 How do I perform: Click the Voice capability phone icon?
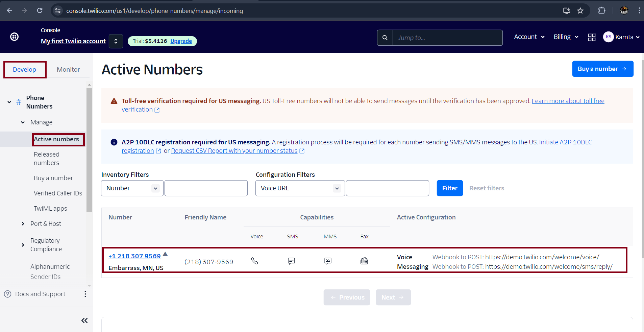click(x=254, y=261)
